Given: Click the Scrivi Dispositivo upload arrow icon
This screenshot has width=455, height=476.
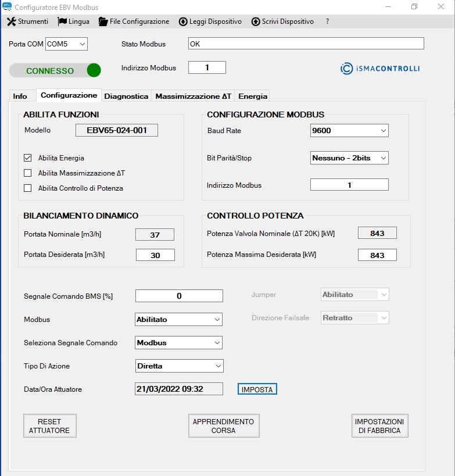Looking at the screenshot, I should click(x=256, y=22).
